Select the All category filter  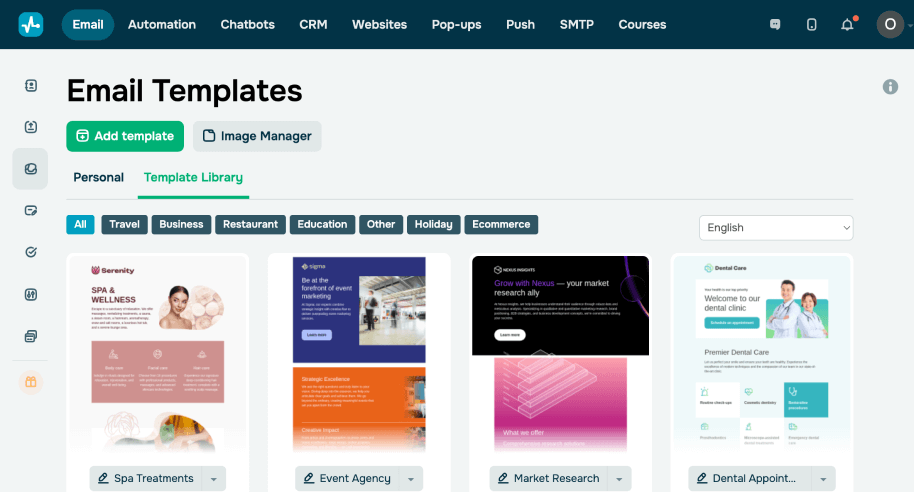[x=80, y=224]
